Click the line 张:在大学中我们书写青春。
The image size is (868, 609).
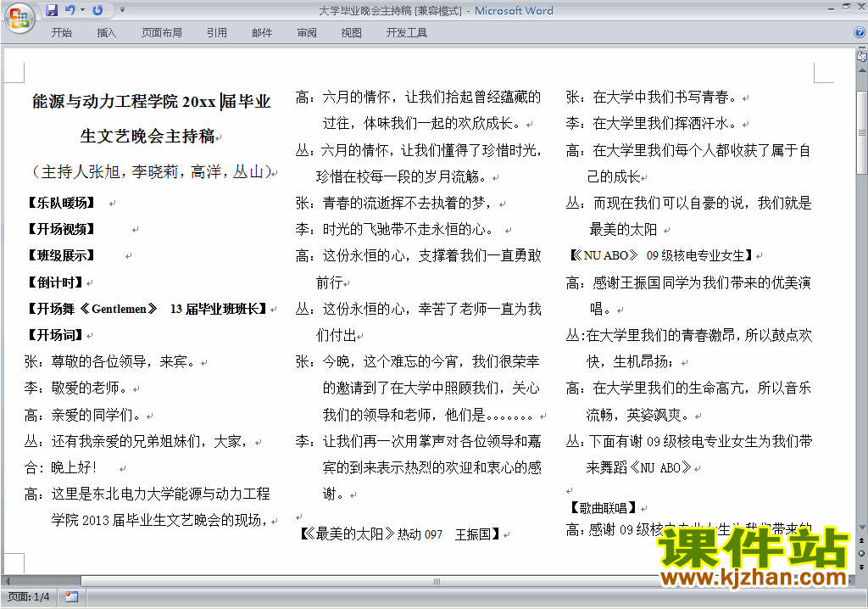(654, 98)
